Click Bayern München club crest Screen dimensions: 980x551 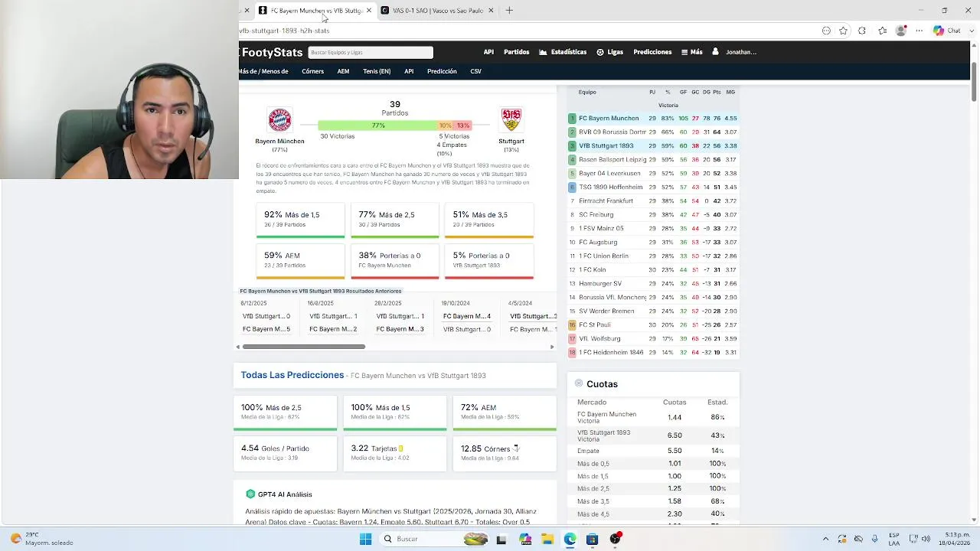pos(279,120)
